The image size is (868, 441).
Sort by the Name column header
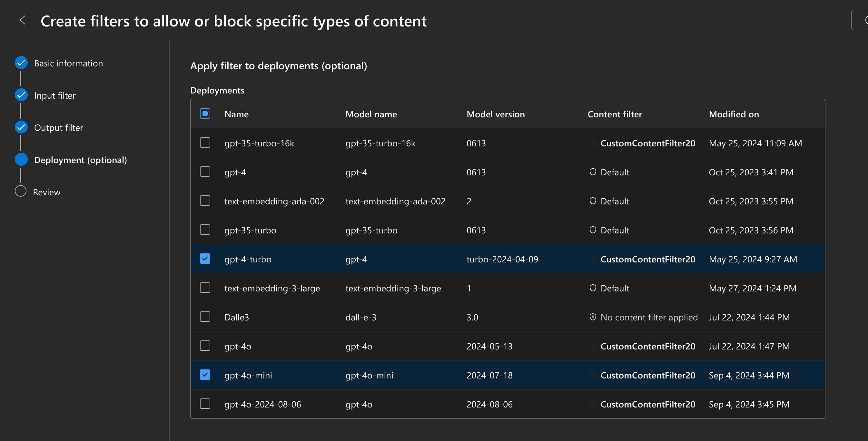point(237,114)
